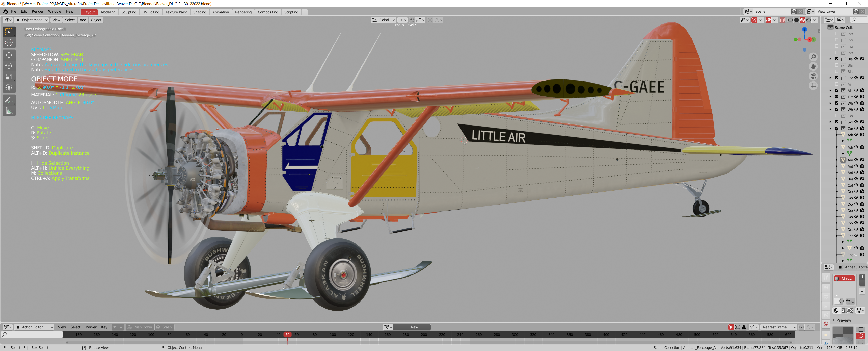The height and width of the screenshot is (351, 868).
Task: Open the Action Editor mode dropdown
Action: (34, 327)
